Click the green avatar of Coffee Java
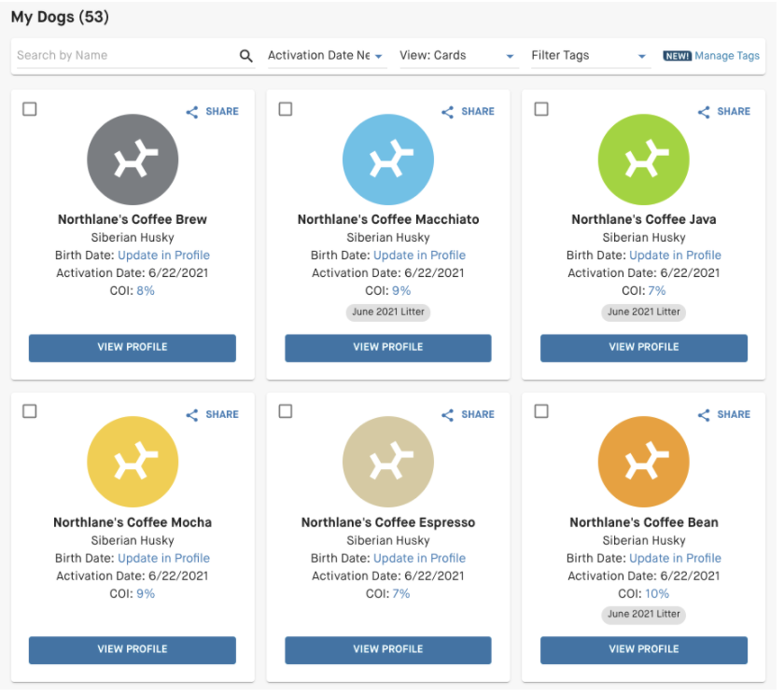784x694 pixels. click(x=643, y=160)
